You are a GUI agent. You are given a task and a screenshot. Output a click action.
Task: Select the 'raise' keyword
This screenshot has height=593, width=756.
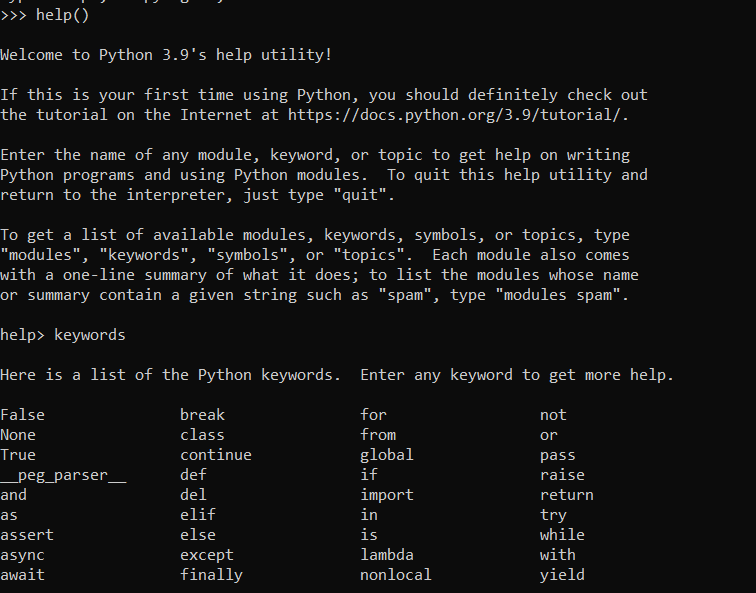[562, 475]
